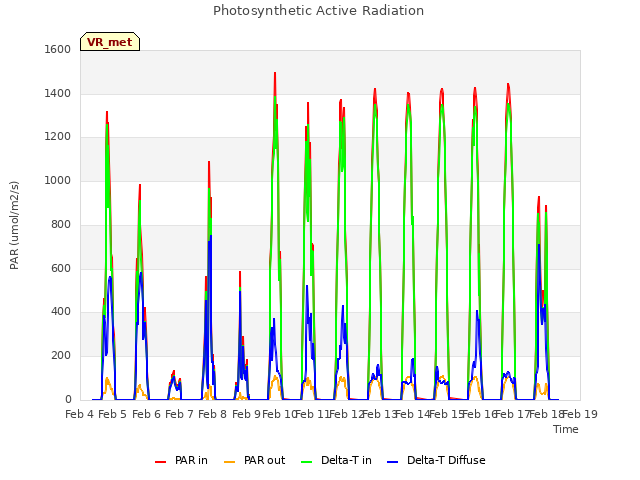Click the 1600 y-axis tick label
This screenshot has width=640, height=480.
[58, 49]
